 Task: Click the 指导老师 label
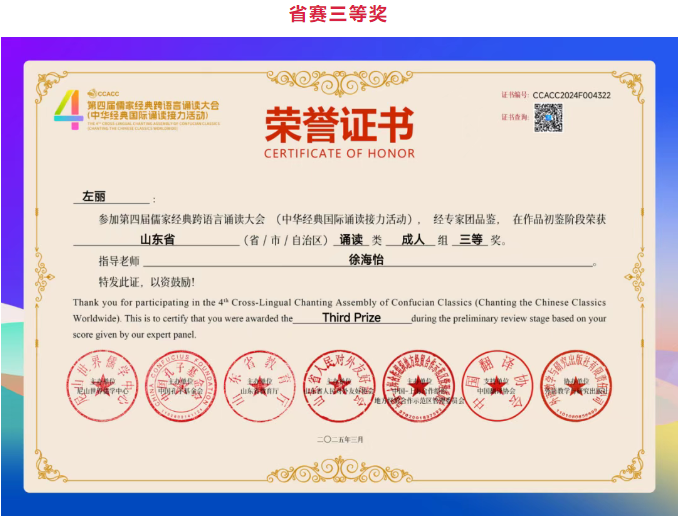119,261
